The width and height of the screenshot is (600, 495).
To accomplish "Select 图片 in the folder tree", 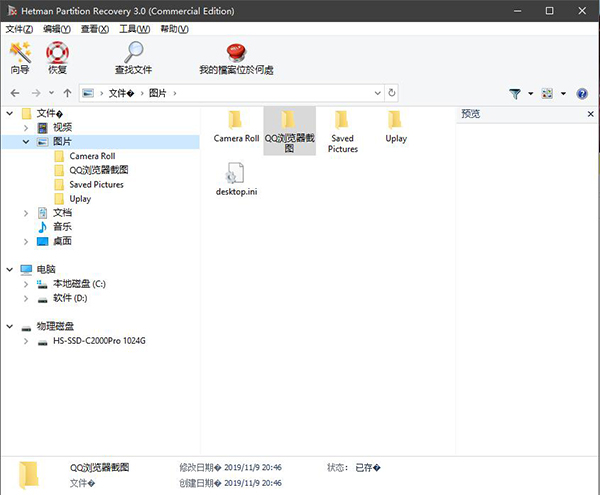I will point(62,142).
